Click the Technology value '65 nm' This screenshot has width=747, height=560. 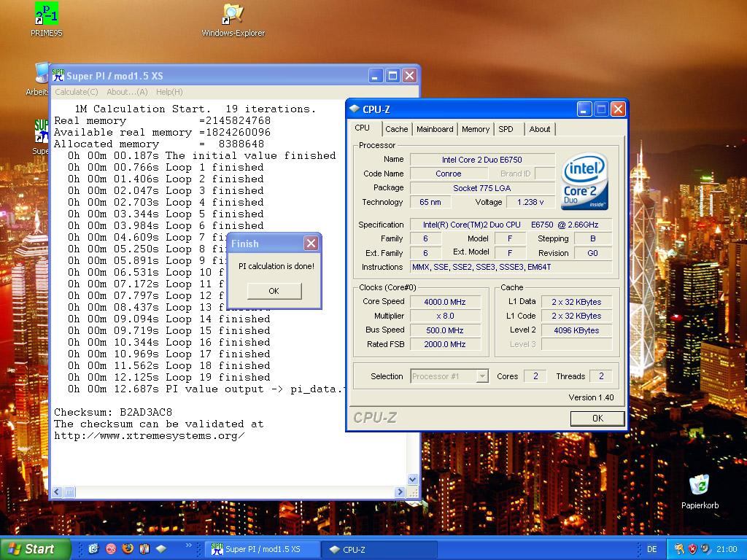430,202
